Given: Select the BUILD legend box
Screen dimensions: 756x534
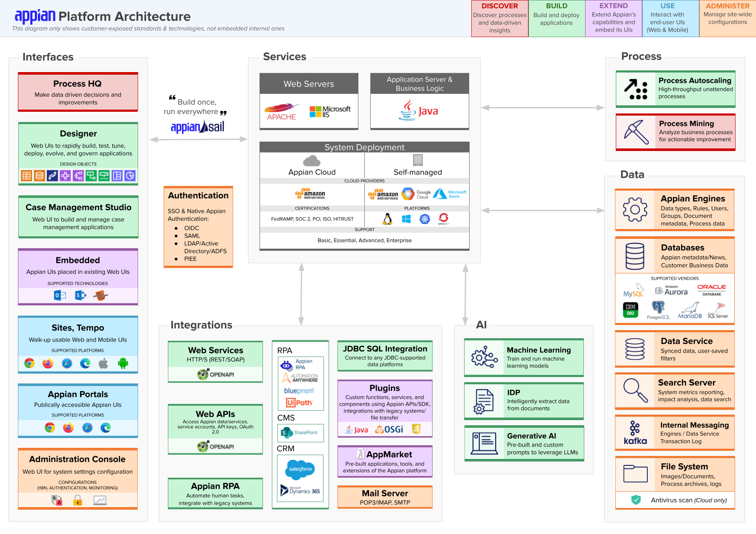Looking at the screenshot, I should pyautogui.click(x=557, y=18).
